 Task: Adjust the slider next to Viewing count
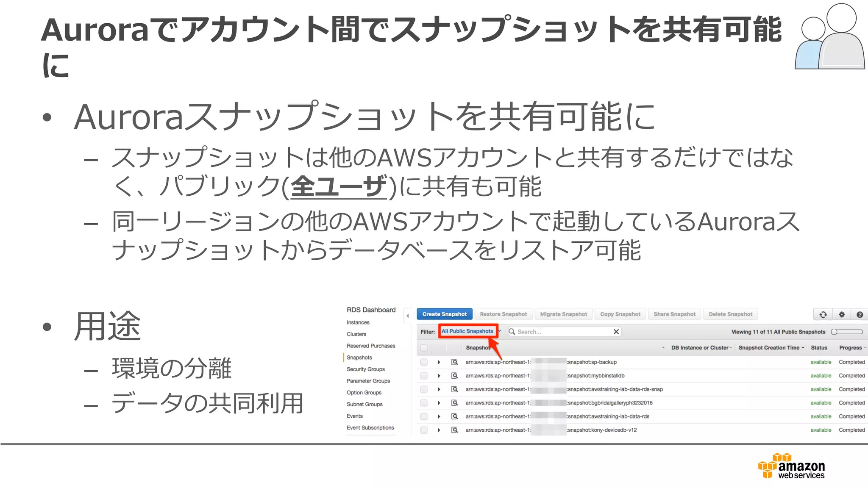pyautogui.click(x=847, y=332)
